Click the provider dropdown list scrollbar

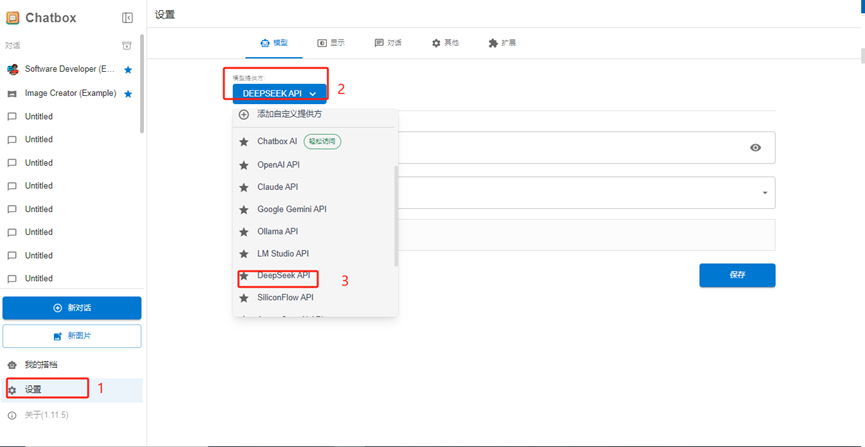point(396,215)
